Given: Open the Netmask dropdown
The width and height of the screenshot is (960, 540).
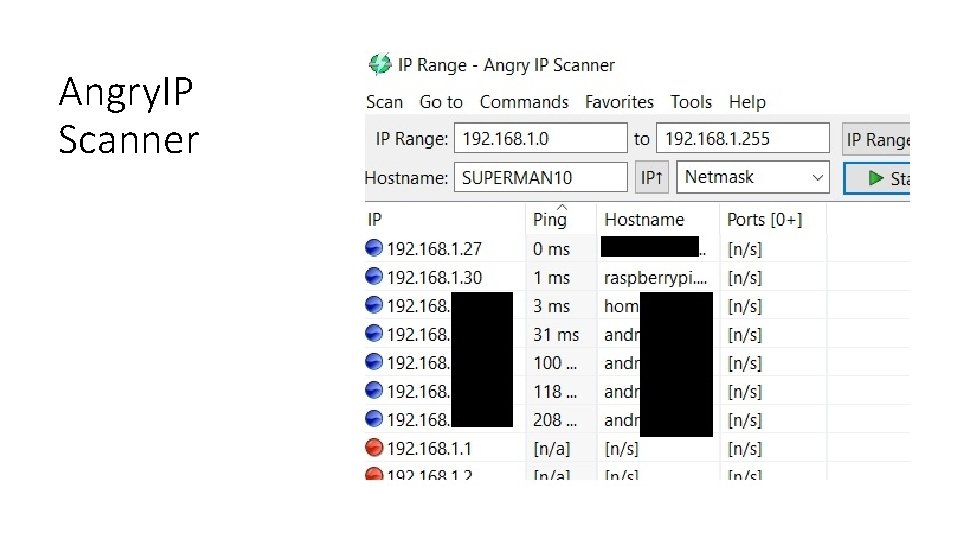Looking at the screenshot, I should (x=753, y=178).
